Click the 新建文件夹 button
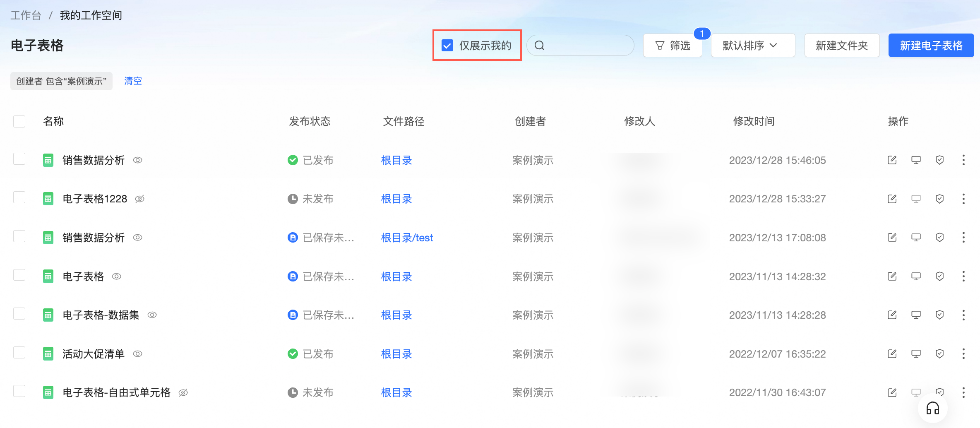 pos(842,46)
